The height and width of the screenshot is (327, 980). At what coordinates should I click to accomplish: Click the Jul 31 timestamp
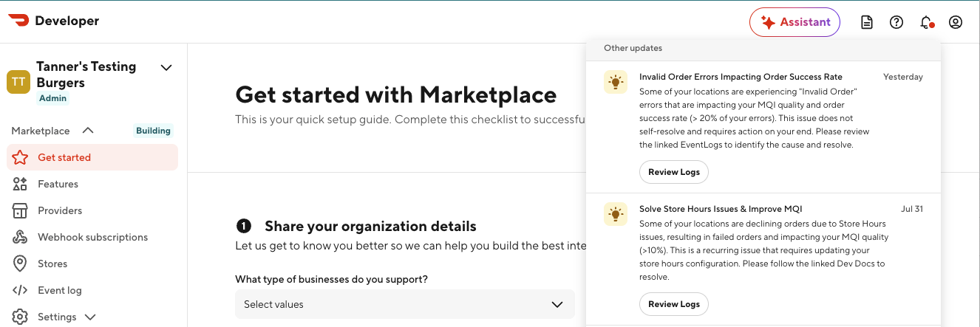pyautogui.click(x=912, y=209)
